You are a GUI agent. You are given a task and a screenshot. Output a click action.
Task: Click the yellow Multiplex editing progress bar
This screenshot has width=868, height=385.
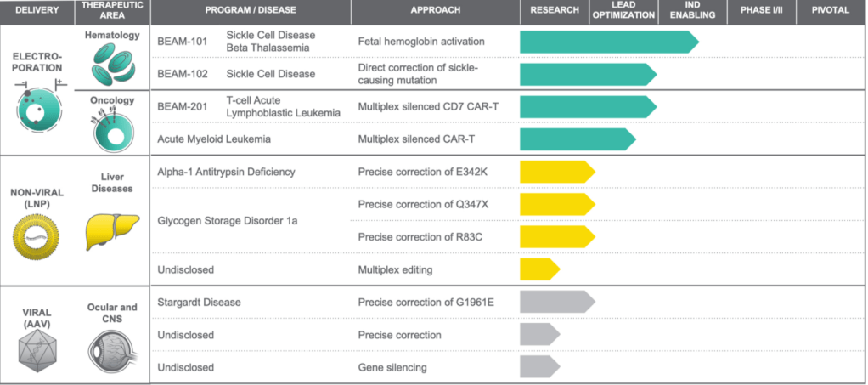538,269
